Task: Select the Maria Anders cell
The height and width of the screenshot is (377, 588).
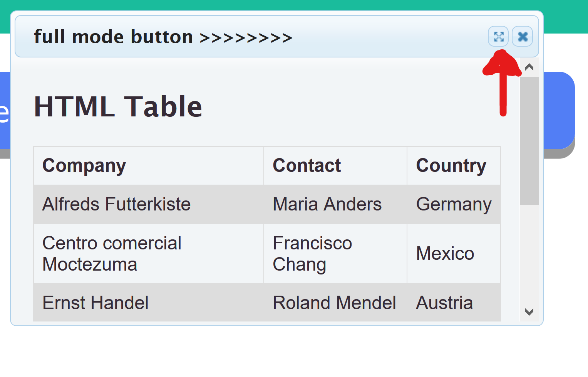Action: [327, 204]
